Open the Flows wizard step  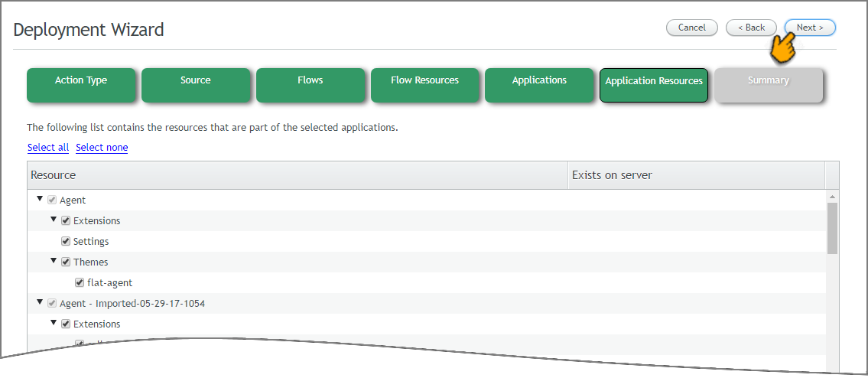[310, 86]
